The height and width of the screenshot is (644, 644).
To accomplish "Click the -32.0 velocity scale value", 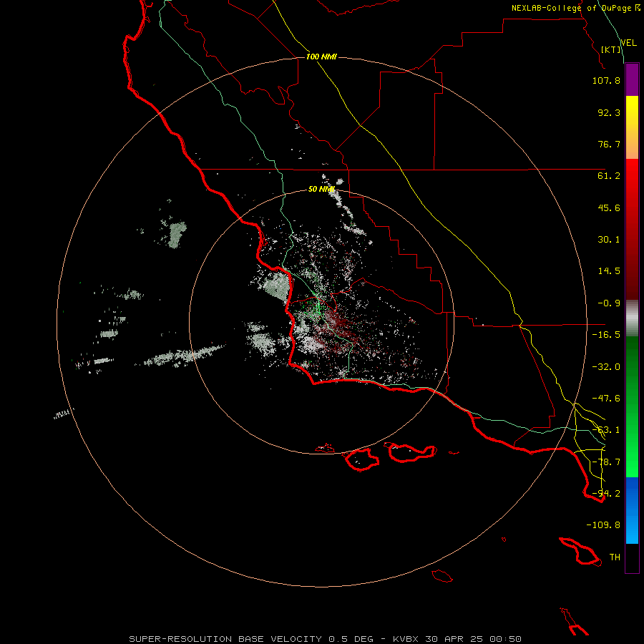I will (x=606, y=367).
